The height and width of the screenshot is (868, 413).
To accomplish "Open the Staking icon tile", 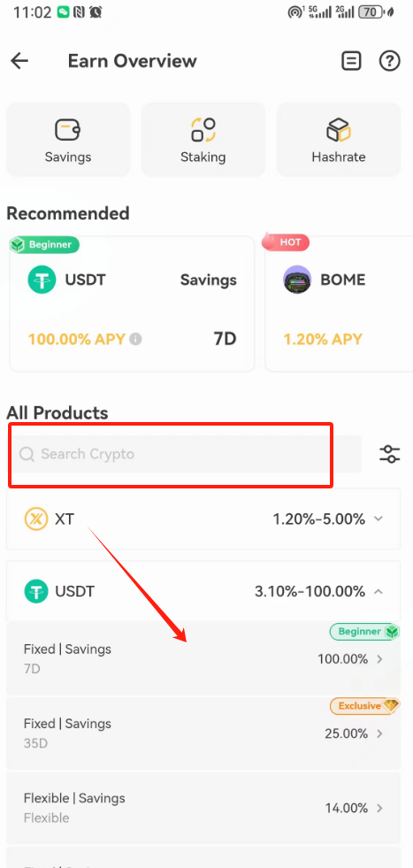I will pos(203,140).
